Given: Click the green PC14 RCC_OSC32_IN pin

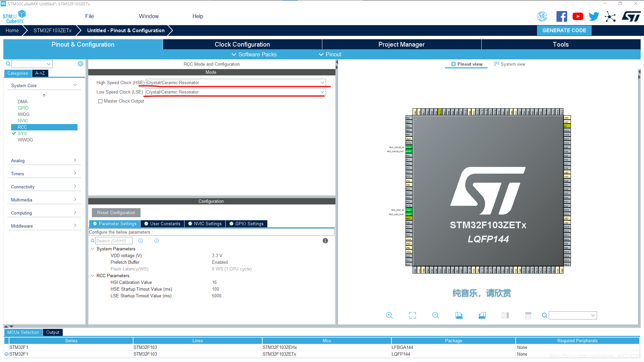Looking at the screenshot, I should [x=409, y=147].
